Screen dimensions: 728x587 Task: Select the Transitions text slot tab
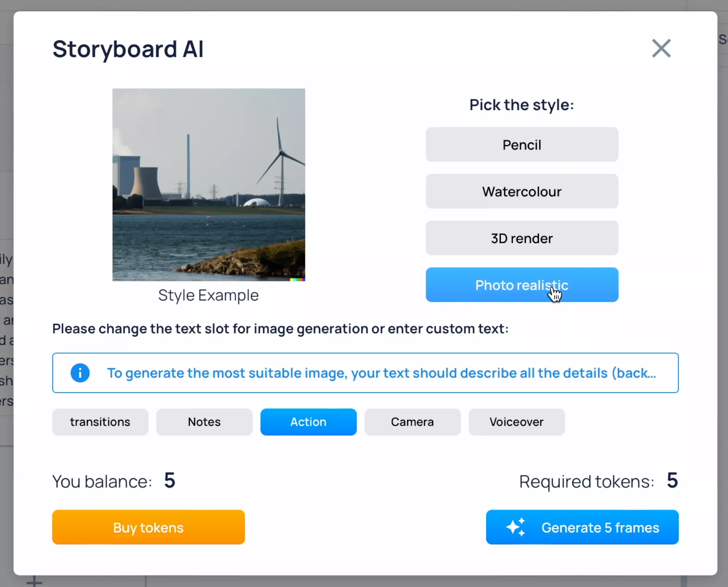tap(100, 422)
